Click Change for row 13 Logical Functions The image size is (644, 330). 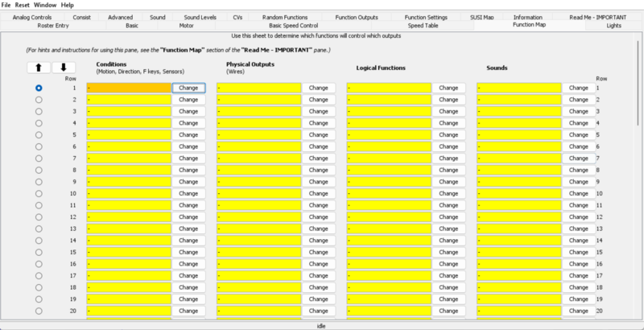448,229
